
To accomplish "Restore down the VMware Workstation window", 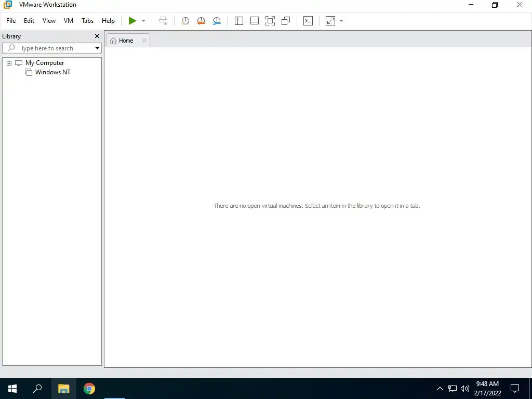I will pyautogui.click(x=495, y=5).
